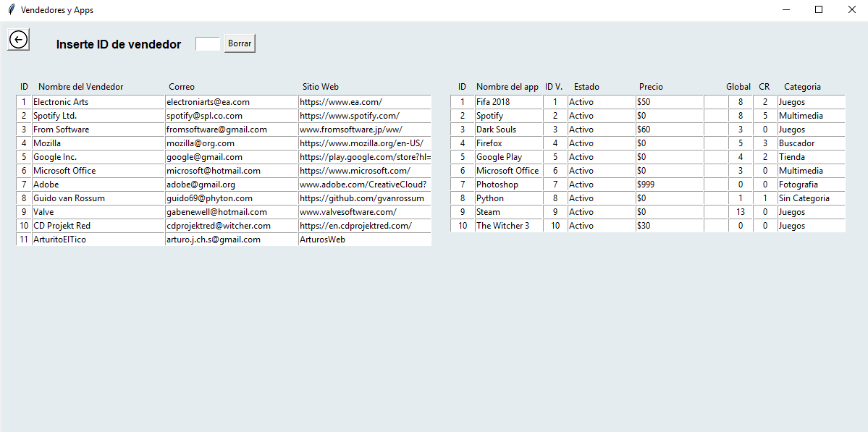Click the Sin Categoria category cell
The height and width of the screenshot is (432, 868).
[812, 198]
